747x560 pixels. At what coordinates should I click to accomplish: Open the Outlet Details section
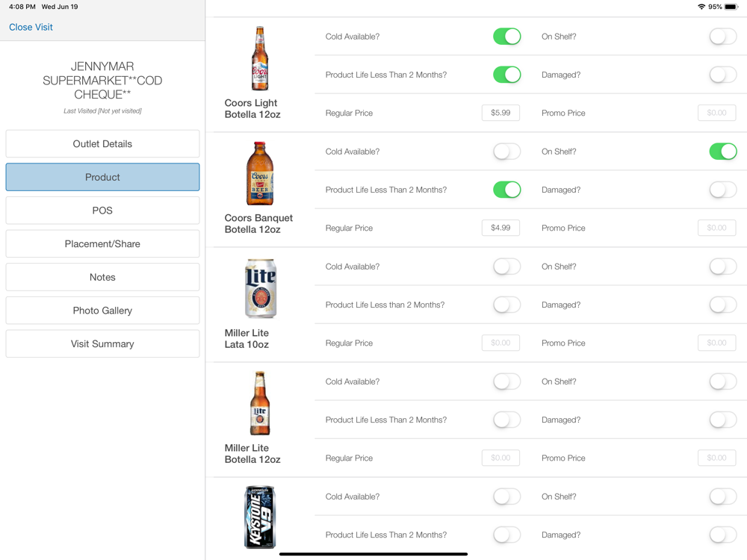(x=102, y=144)
